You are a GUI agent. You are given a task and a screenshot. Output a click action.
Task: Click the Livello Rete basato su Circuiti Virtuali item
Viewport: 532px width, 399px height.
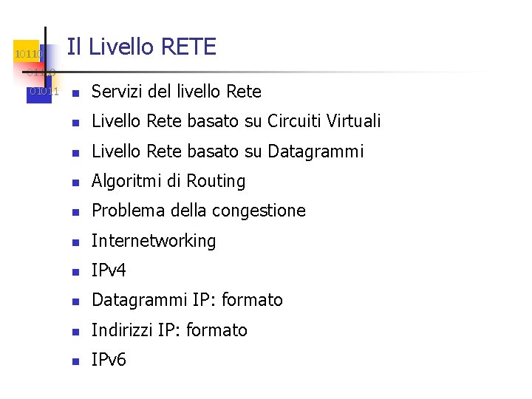[236, 121]
